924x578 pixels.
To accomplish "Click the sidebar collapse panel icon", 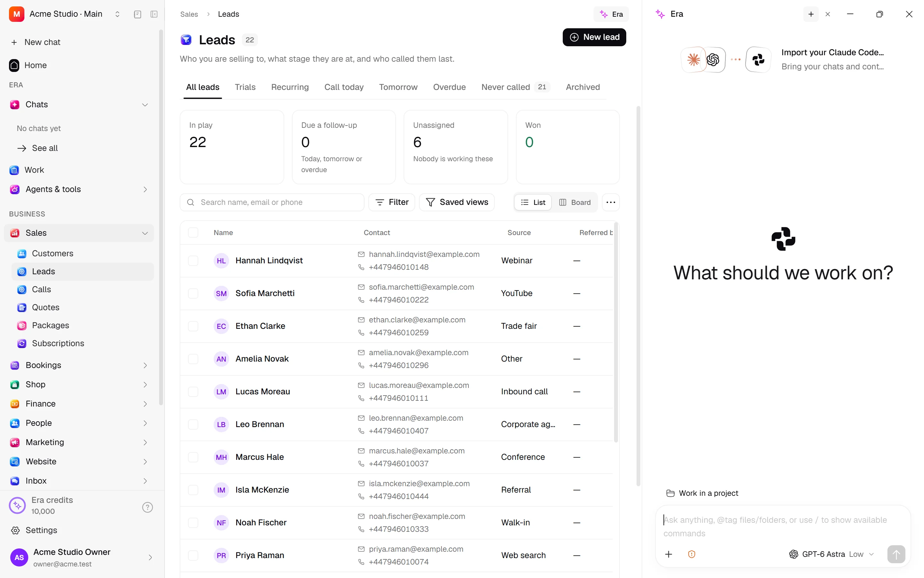I will (x=154, y=14).
